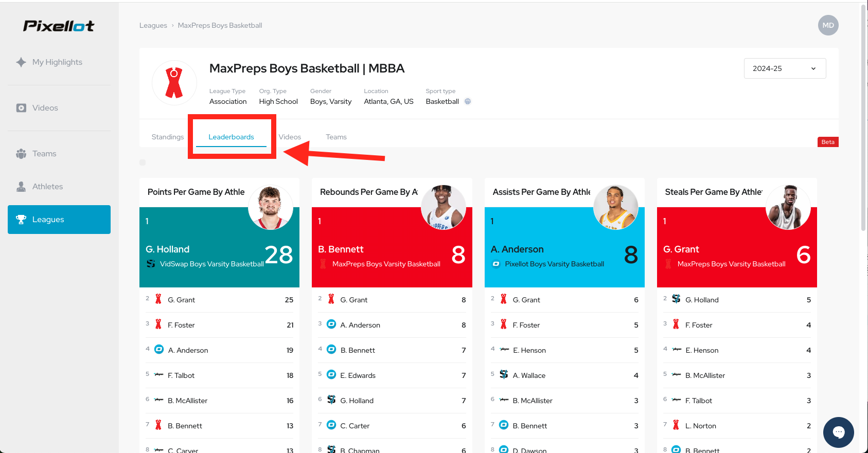Image resolution: width=868 pixels, height=453 pixels.
Task: Open the MD user avatar menu
Action: pyautogui.click(x=828, y=25)
